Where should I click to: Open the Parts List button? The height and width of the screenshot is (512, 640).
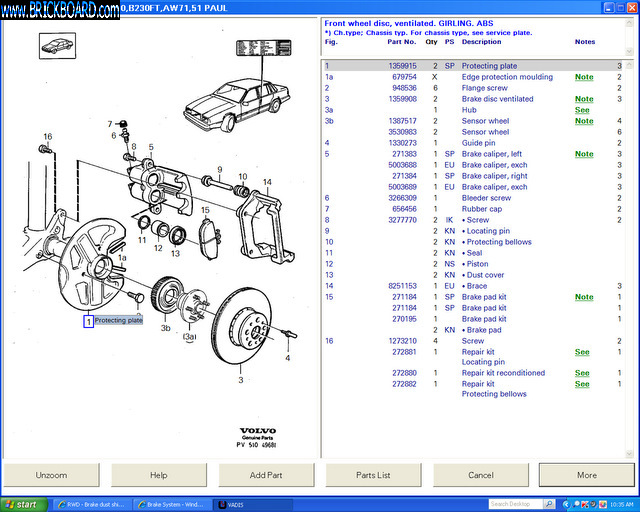(x=373, y=475)
